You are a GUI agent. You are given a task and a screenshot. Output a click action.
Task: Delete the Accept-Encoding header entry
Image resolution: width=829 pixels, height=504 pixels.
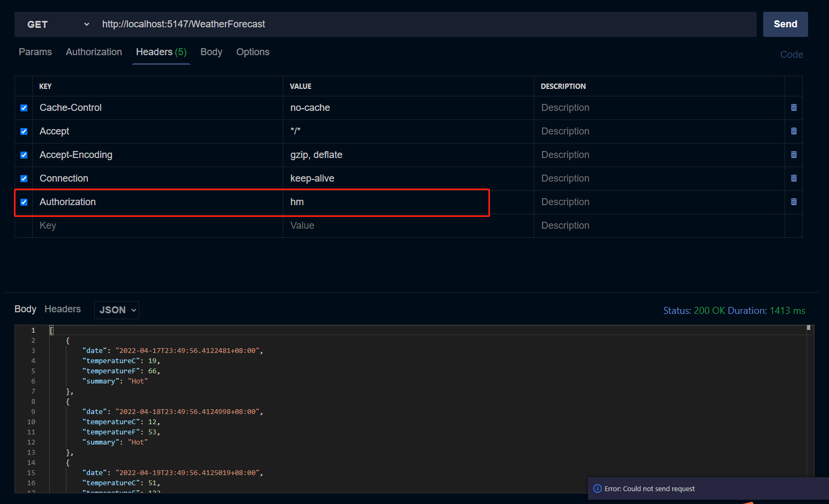point(793,155)
